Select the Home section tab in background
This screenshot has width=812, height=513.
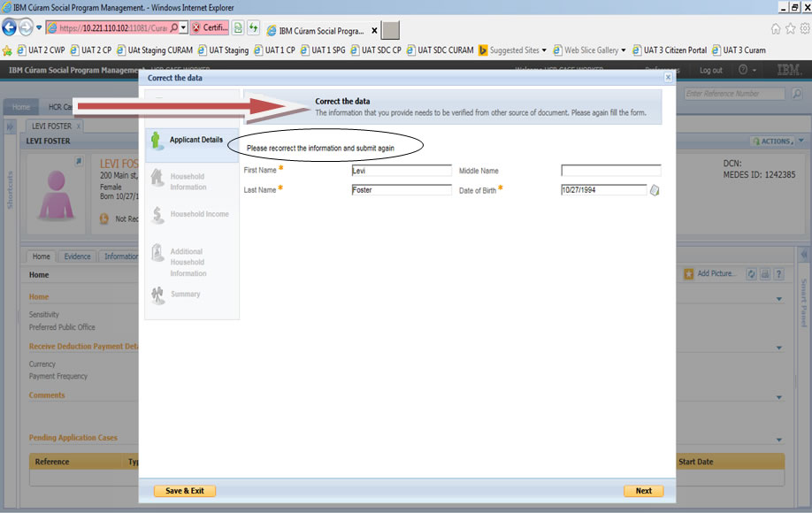click(x=21, y=107)
